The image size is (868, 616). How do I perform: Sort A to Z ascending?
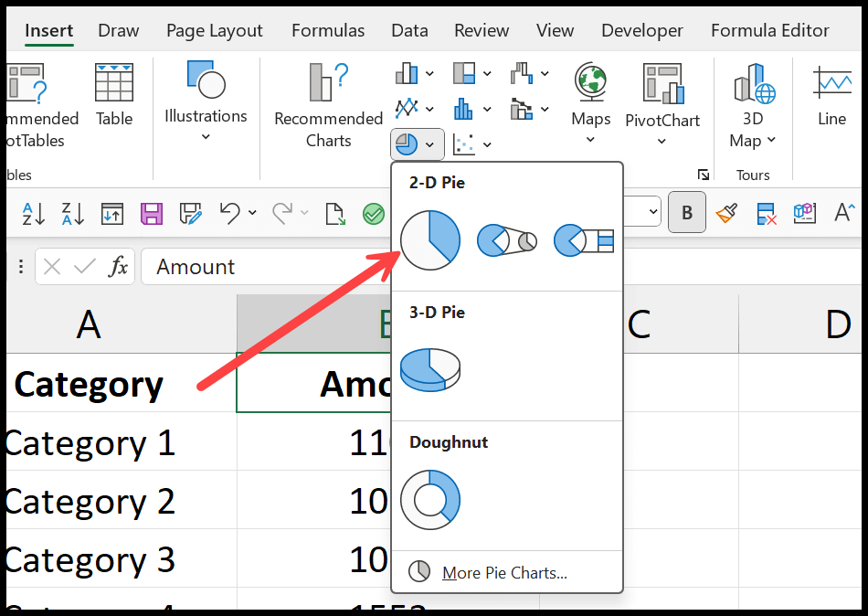pos(33,213)
